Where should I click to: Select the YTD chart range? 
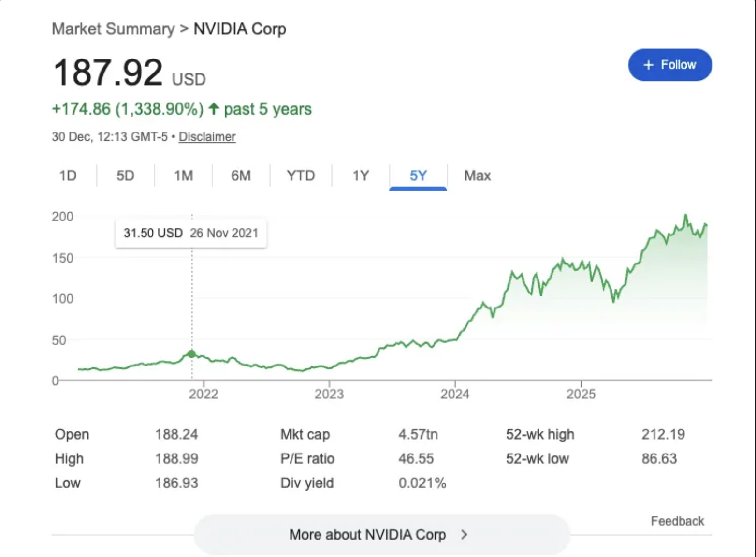(x=301, y=176)
